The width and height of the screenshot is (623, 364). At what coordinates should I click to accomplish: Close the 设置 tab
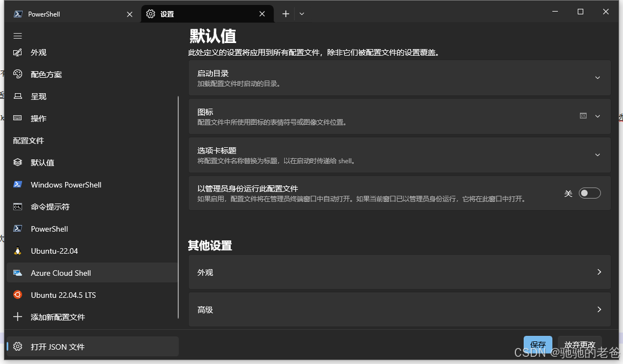[x=262, y=14]
